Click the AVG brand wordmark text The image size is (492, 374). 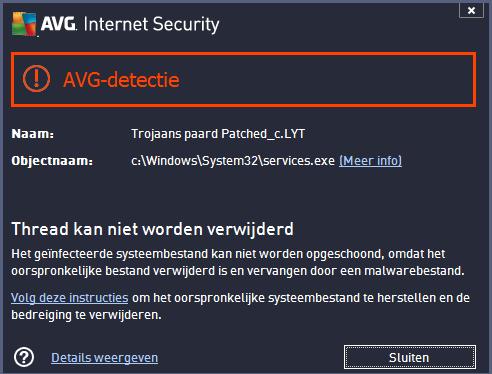pyautogui.click(x=59, y=24)
